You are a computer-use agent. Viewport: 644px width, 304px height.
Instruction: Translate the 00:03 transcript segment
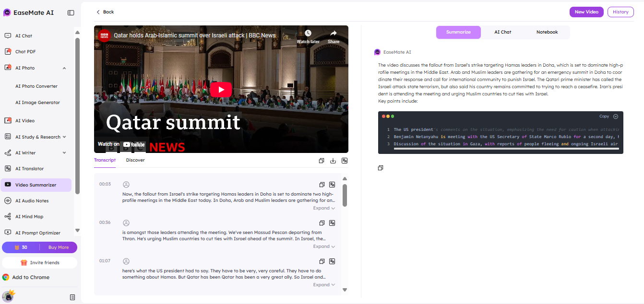tap(332, 185)
